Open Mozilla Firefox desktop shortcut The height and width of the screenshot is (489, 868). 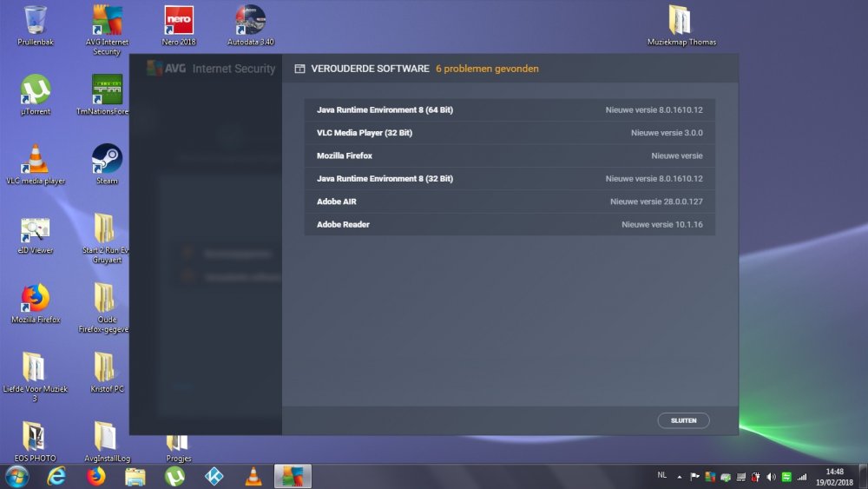coord(36,303)
